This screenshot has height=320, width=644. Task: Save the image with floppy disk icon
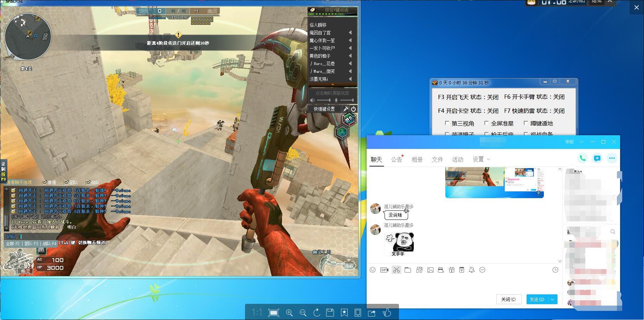[330, 313]
